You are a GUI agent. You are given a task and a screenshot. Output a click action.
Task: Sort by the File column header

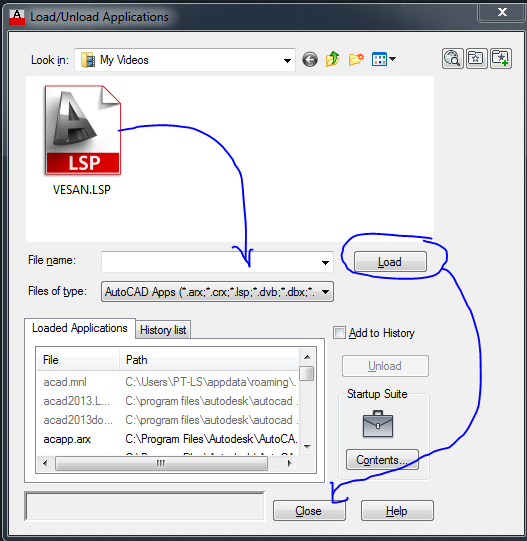[x=78, y=360]
